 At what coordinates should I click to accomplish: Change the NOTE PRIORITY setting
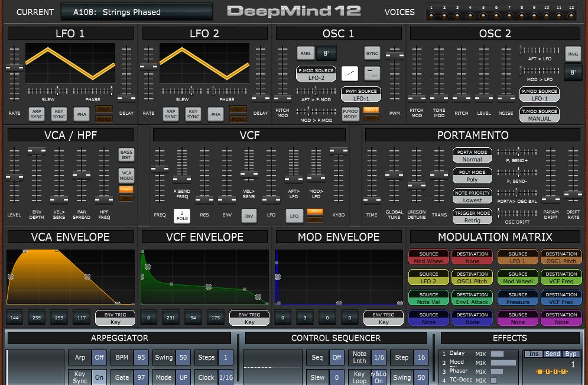click(472, 196)
